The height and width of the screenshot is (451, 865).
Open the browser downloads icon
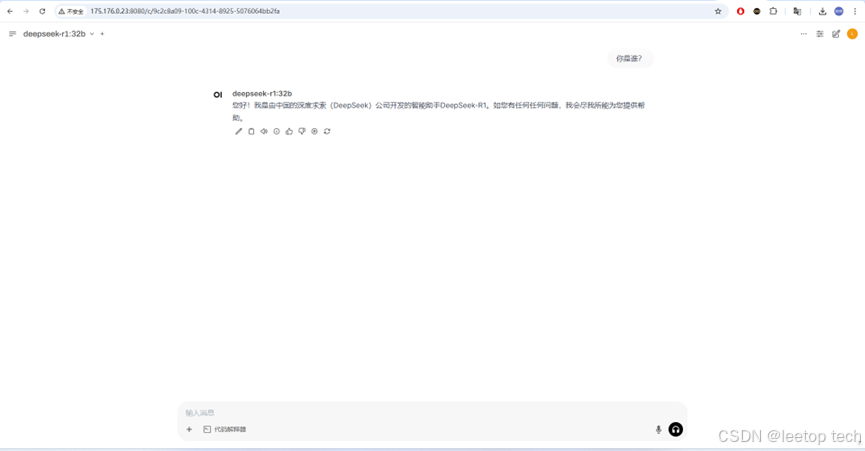(822, 11)
